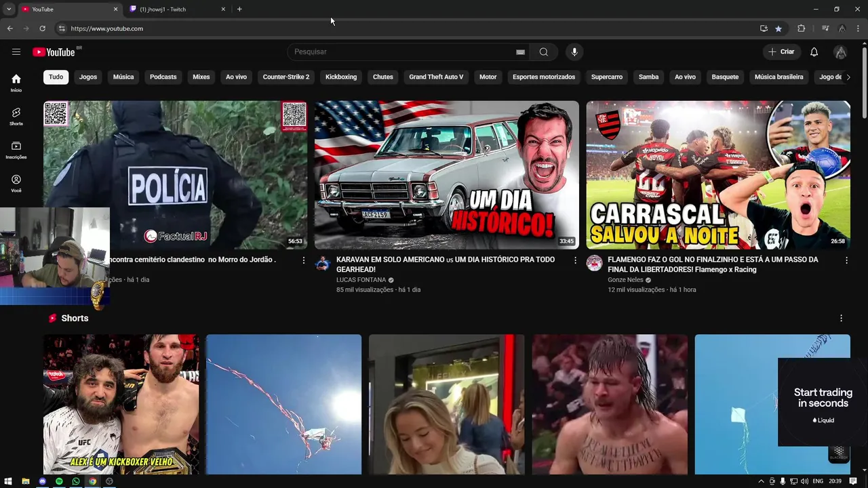Select the Jogos filter chip
This screenshot has width=868, height=488.
tap(88, 77)
